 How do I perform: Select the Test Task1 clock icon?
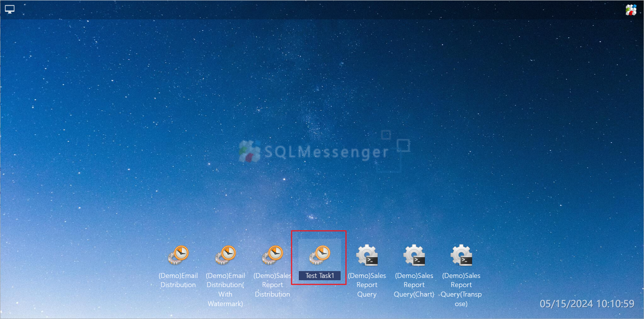click(x=320, y=255)
